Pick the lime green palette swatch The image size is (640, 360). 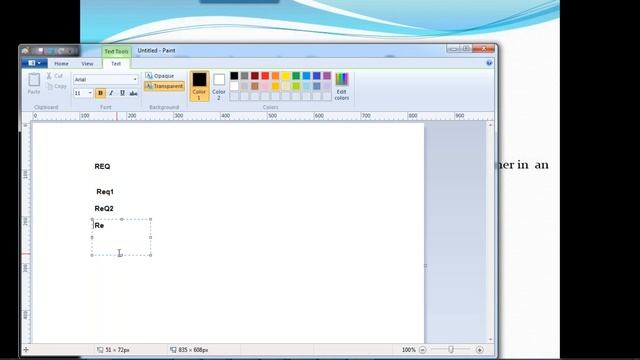(x=296, y=86)
